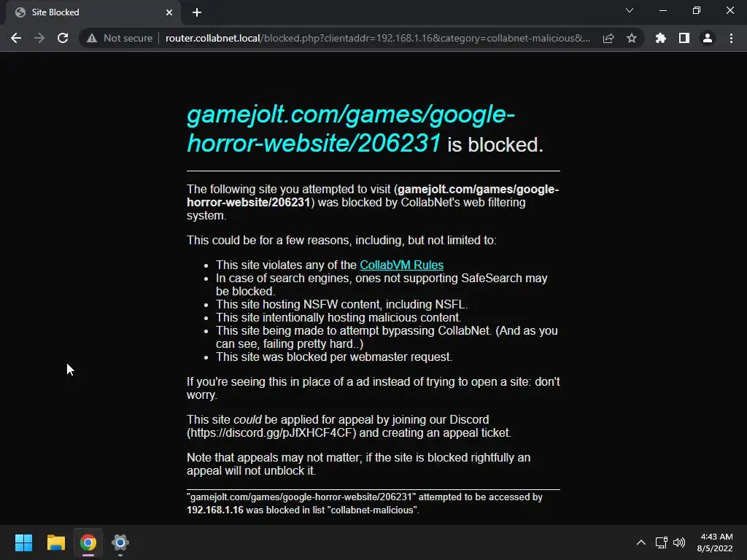Open a new browser tab
The image size is (747, 560).
click(x=197, y=12)
